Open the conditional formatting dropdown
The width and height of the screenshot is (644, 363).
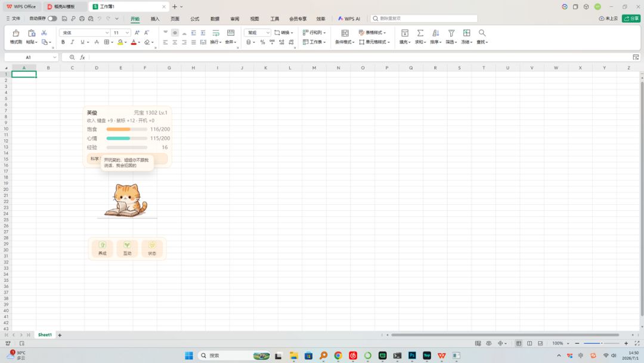pos(353,42)
